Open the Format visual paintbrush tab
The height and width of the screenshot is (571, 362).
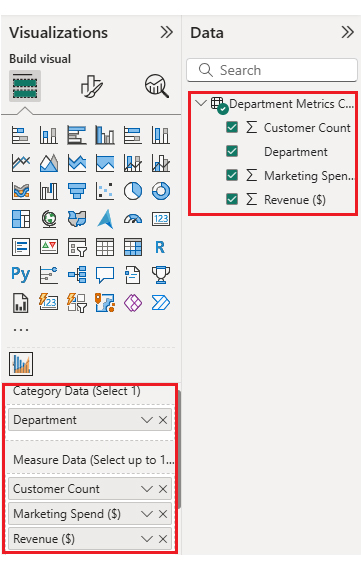pos(91,86)
